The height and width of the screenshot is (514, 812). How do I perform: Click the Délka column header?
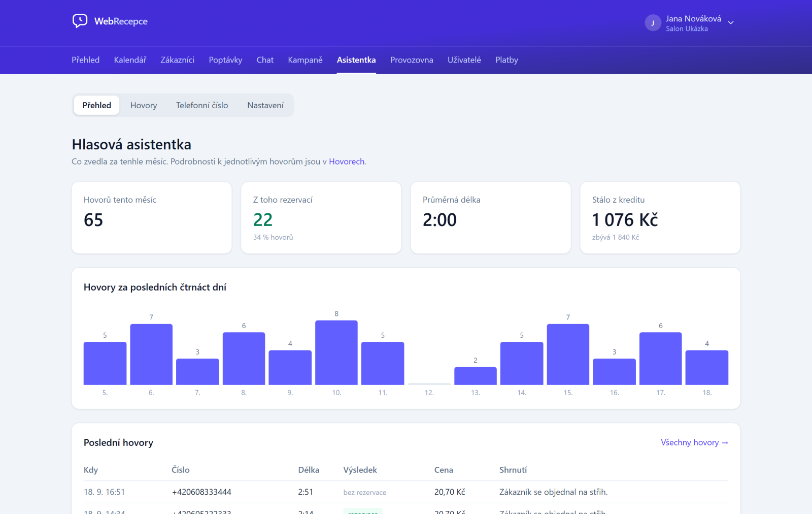pyautogui.click(x=309, y=470)
